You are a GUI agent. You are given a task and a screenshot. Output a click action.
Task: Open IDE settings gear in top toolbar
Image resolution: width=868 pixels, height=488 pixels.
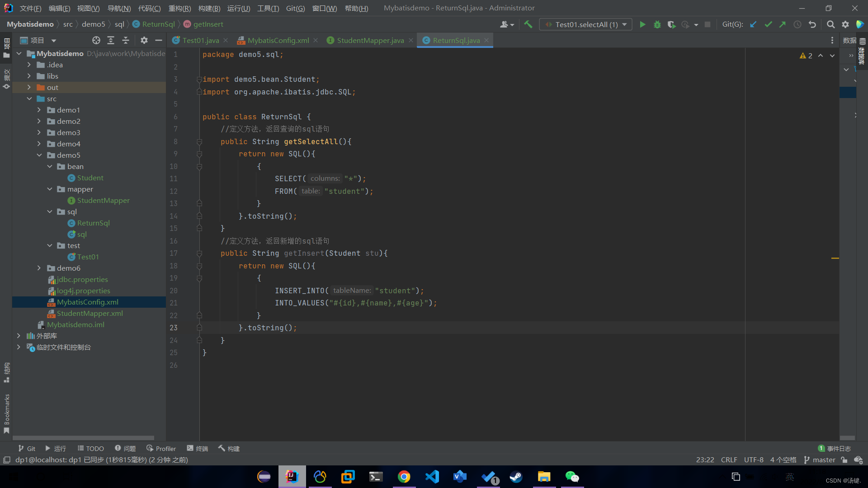(x=845, y=24)
